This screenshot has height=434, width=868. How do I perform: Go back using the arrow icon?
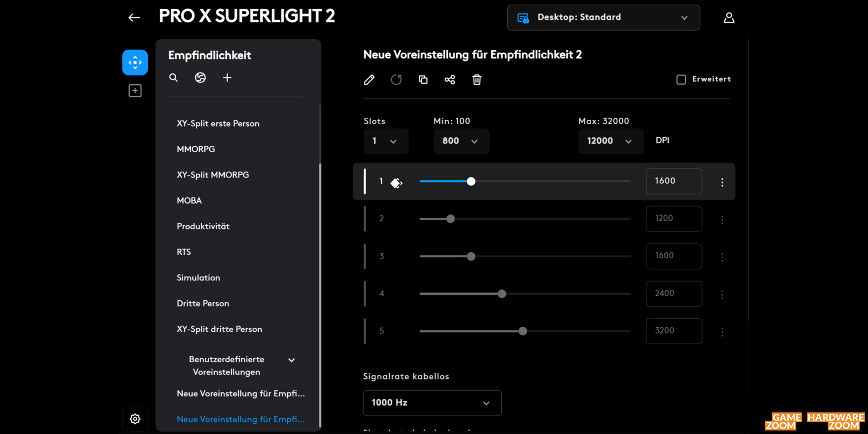[134, 18]
